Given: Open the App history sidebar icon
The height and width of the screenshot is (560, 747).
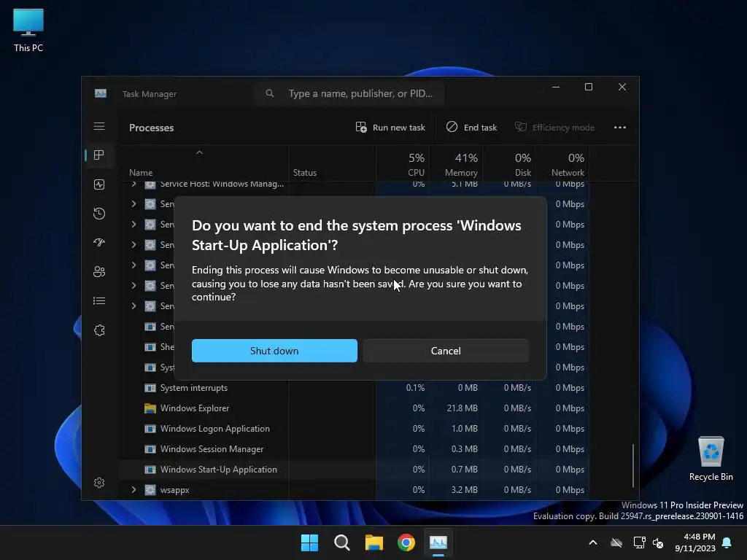Looking at the screenshot, I should pyautogui.click(x=99, y=214).
